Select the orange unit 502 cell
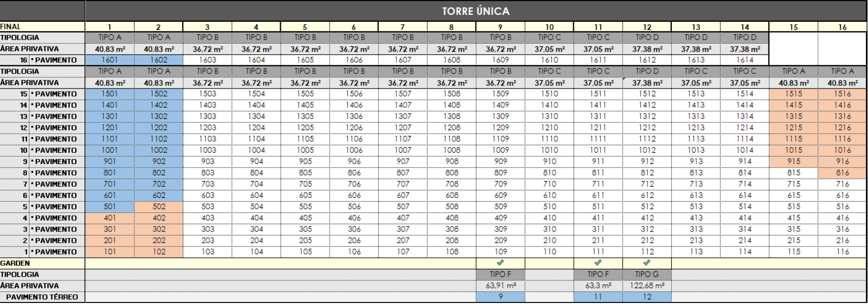Screen dimensions: 868x304 click(x=159, y=207)
